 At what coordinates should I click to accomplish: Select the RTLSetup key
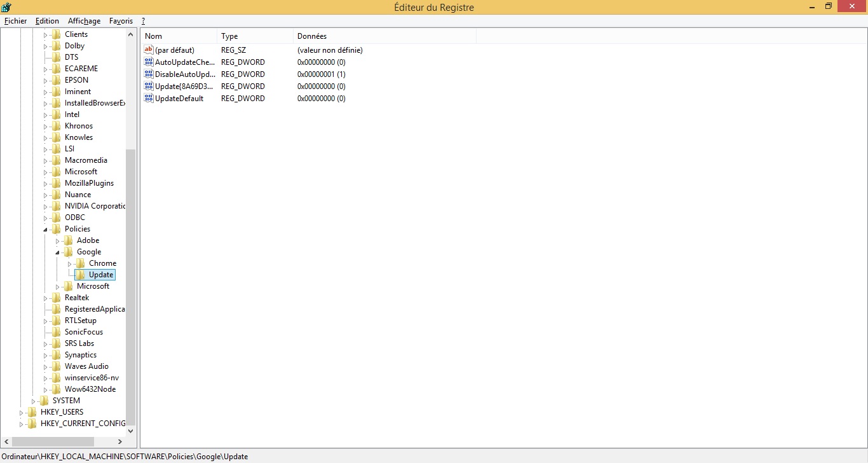click(81, 321)
